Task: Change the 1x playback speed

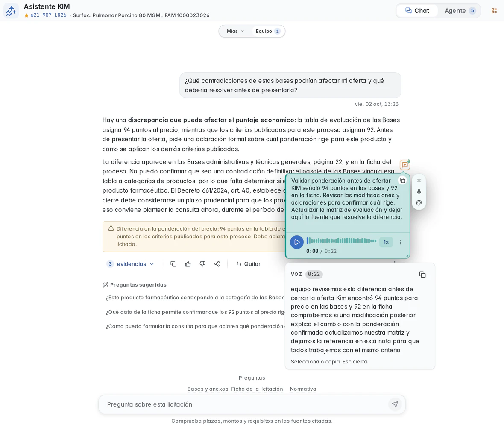Action: (x=386, y=242)
